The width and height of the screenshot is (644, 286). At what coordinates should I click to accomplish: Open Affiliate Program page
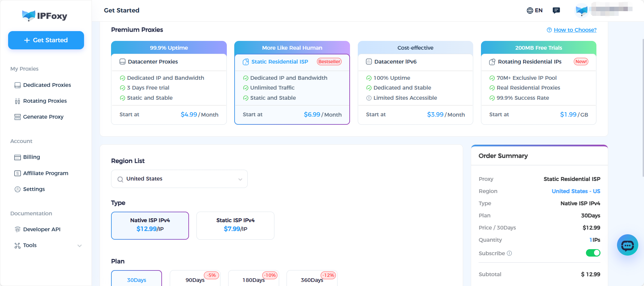point(46,173)
